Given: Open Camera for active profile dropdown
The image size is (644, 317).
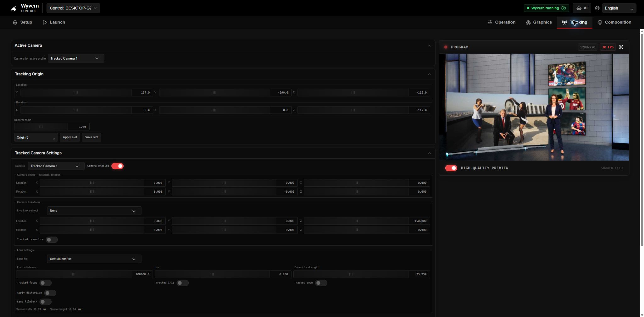Looking at the screenshot, I should point(76,58).
